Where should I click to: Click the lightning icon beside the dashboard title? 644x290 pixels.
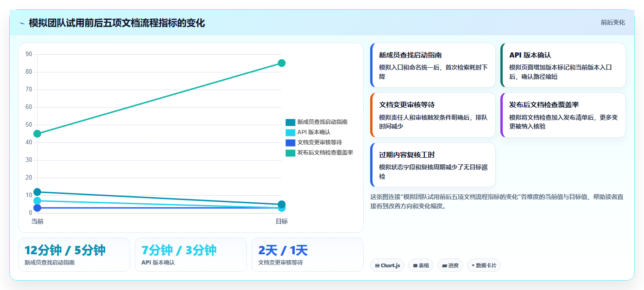click(x=22, y=23)
